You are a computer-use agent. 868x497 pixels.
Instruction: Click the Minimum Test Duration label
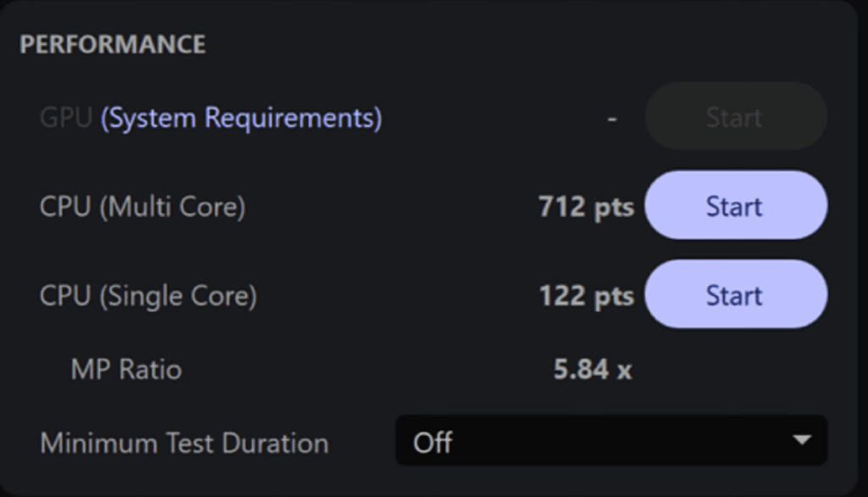pyautogui.click(x=184, y=443)
